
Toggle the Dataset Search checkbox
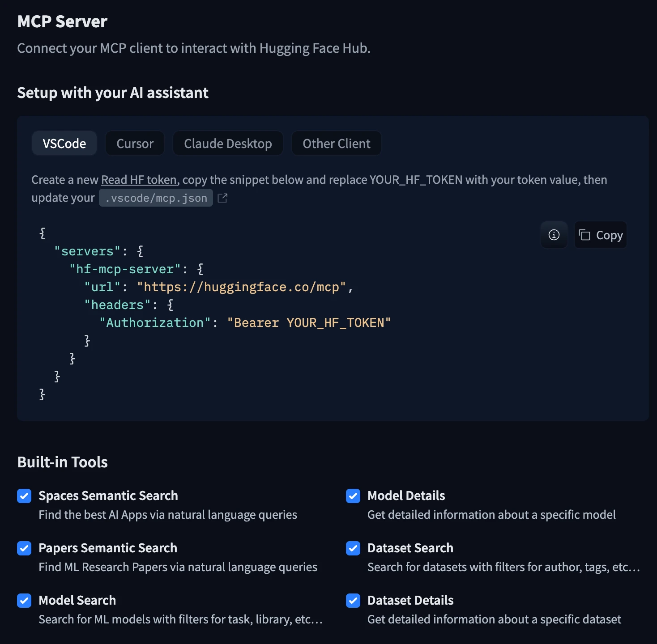click(353, 548)
